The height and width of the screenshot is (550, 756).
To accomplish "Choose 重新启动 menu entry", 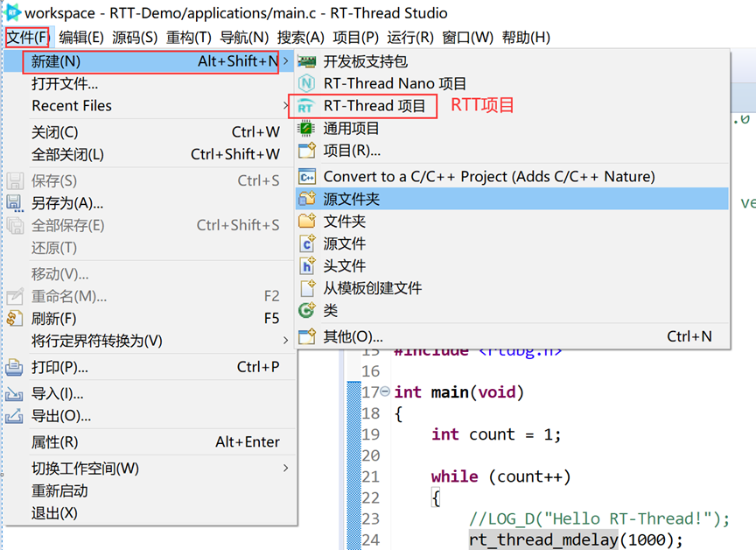I will (150, 490).
